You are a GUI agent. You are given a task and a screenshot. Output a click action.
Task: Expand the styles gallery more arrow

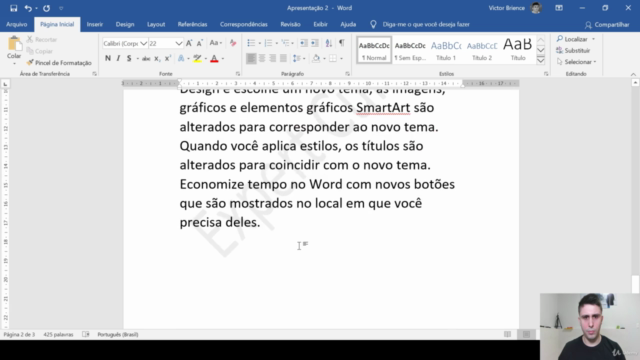coord(541,60)
